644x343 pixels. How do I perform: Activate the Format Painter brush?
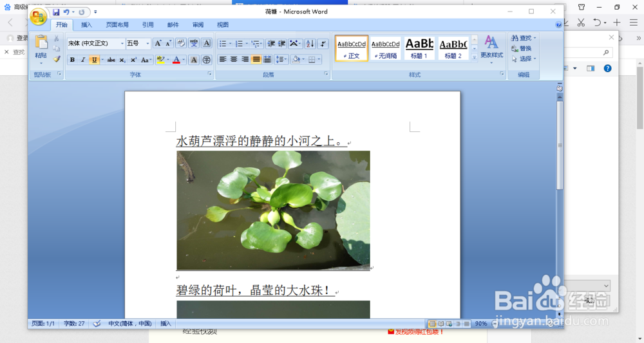pos(57,59)
